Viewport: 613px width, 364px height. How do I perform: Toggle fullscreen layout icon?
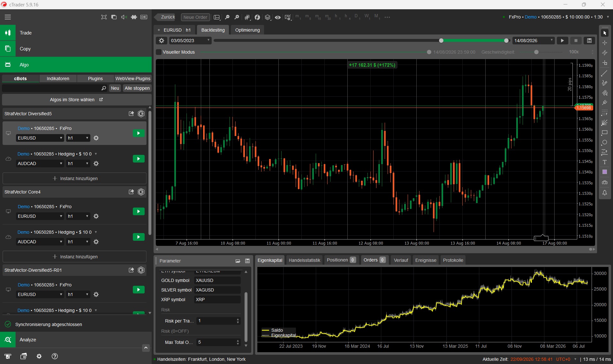(104, 17)
